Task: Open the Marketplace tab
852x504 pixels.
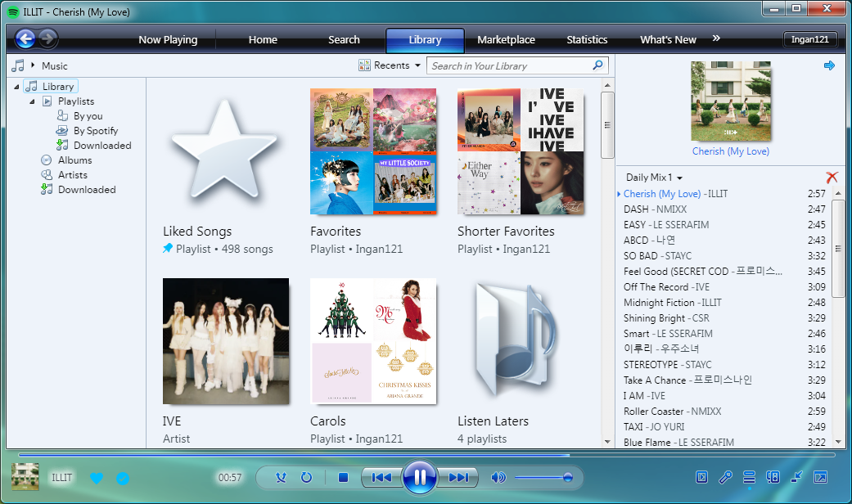Action: [x=506, y=39]
